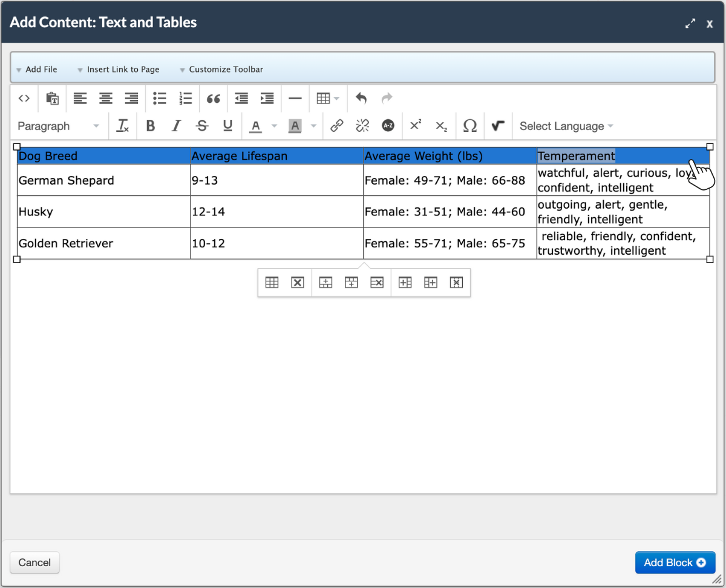Open the insert table dropdown
The width and height of the screenshot is (726, 588).
click(x=329, y=98)
